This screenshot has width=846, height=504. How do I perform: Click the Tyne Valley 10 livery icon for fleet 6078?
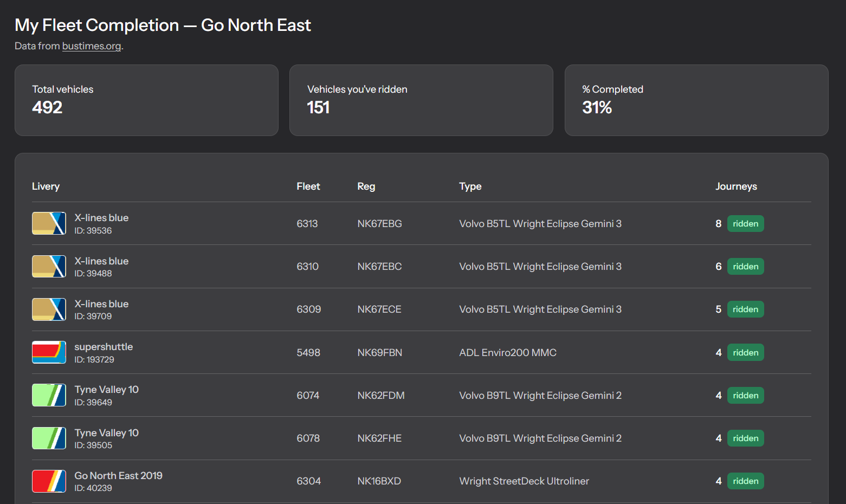pos(49,438)
